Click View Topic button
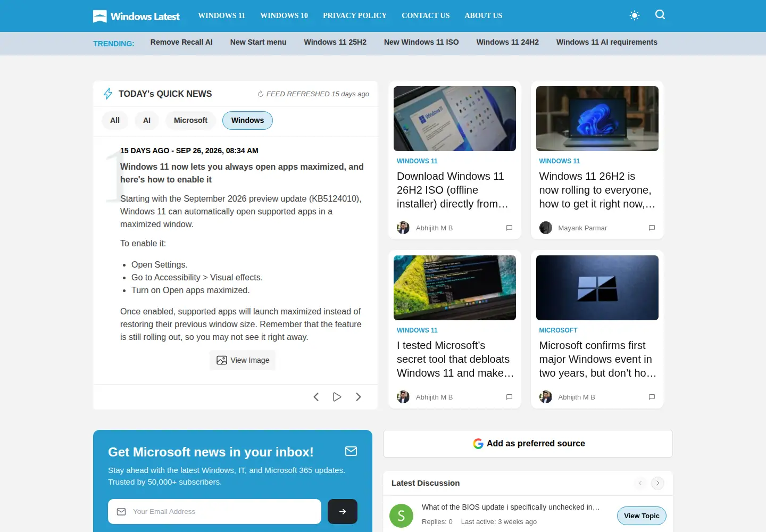The height and width of the screenshot is (532, 766). click(x=642, y=516)
